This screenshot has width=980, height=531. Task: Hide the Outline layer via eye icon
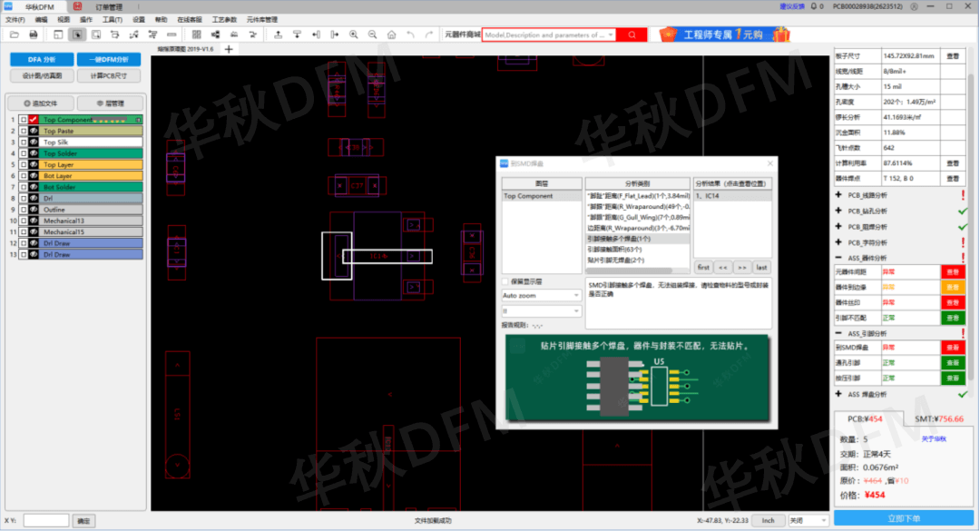(34, 210)
